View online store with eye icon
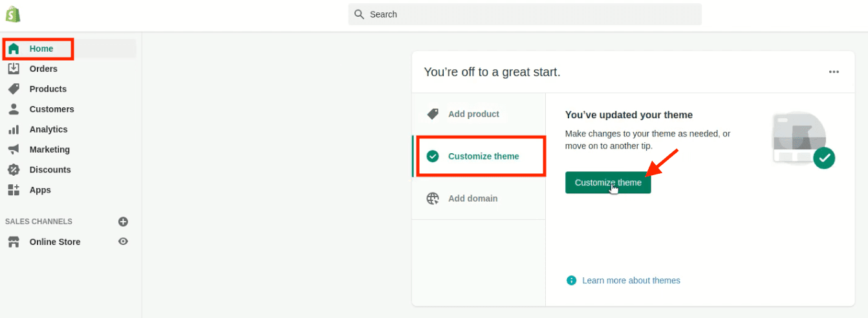 coord(123,241)
